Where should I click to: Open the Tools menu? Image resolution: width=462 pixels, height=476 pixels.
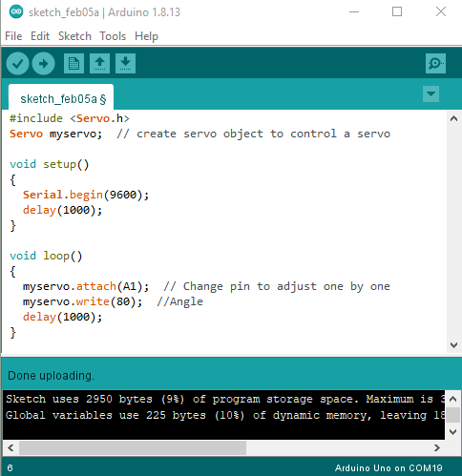113,36
